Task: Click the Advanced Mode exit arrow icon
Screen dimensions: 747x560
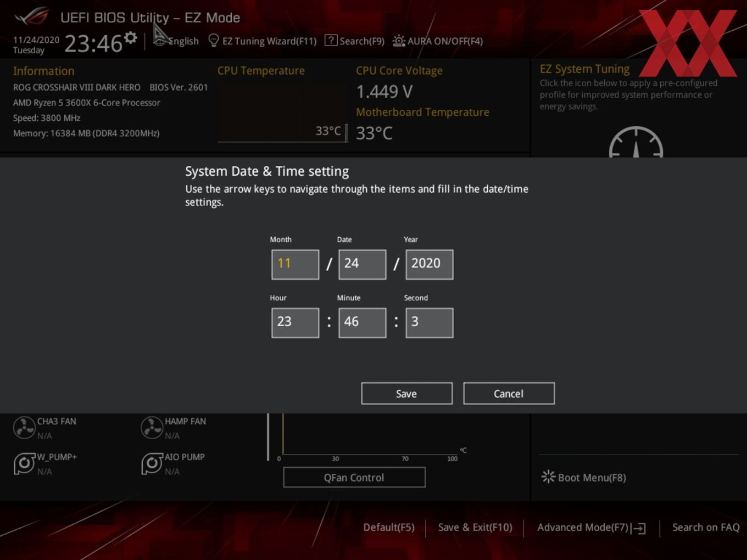Action: tap(638, 528)
